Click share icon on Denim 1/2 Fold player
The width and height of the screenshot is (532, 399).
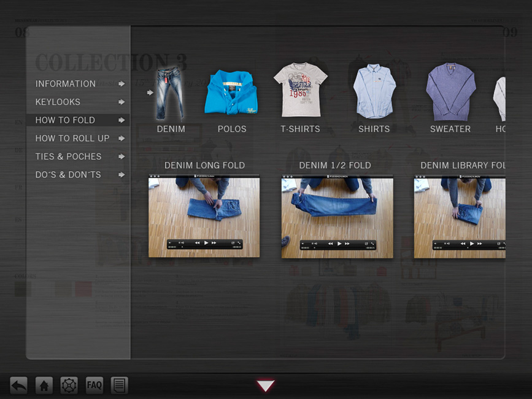click(x=366, y=244)
